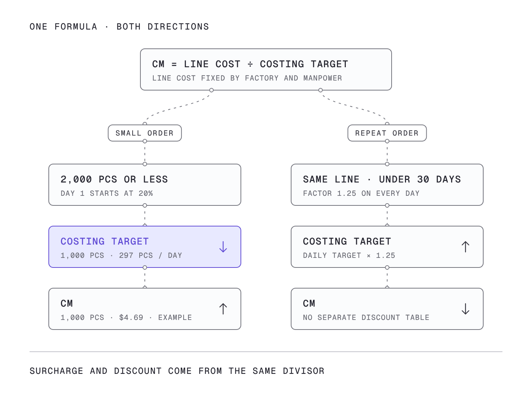Select the right-side Costing Target daily target card
The image size is (532, 399).
point(387,247)
